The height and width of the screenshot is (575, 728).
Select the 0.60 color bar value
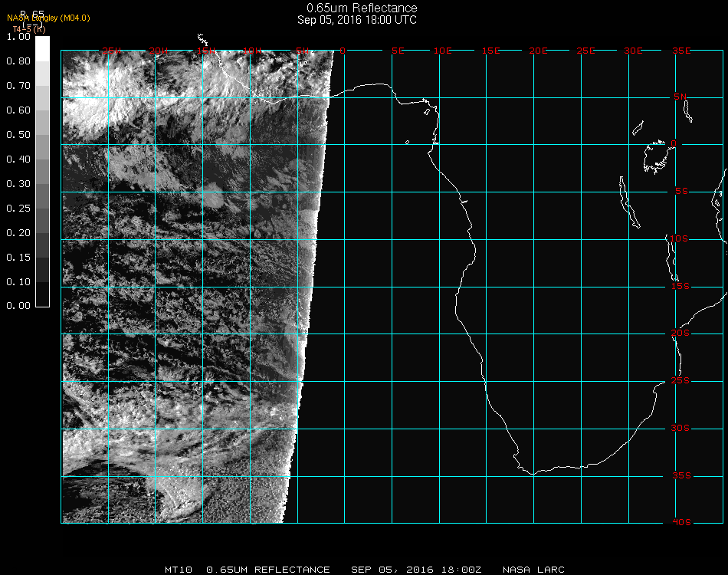(18, 110)
